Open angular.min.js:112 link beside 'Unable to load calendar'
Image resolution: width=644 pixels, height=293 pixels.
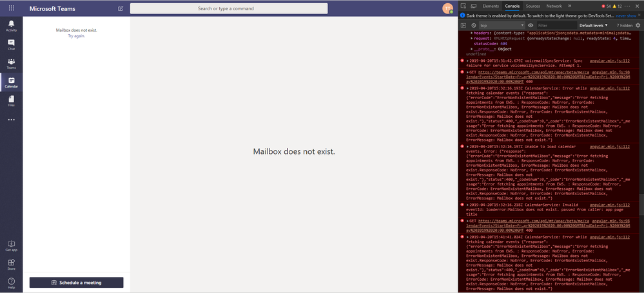609,147
